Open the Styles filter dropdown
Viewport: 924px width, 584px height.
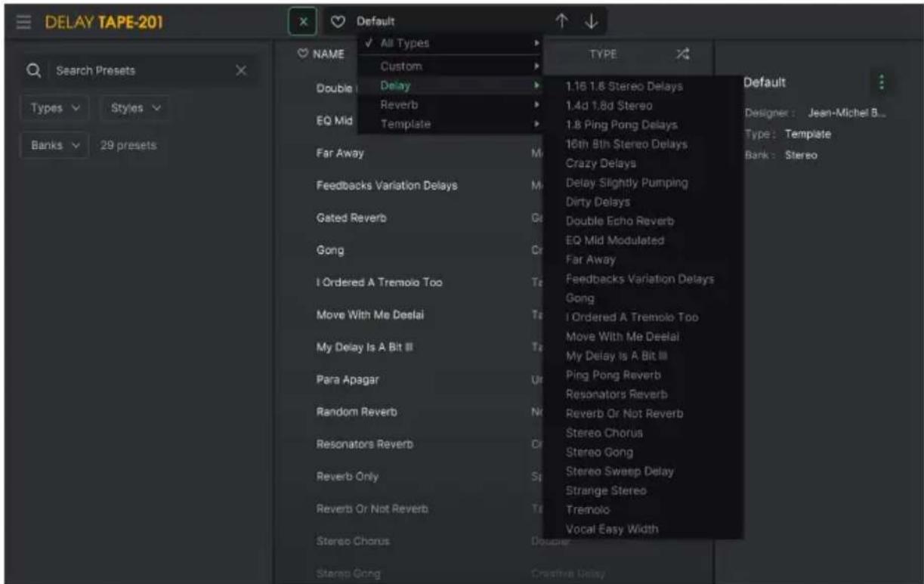point(134,108)
